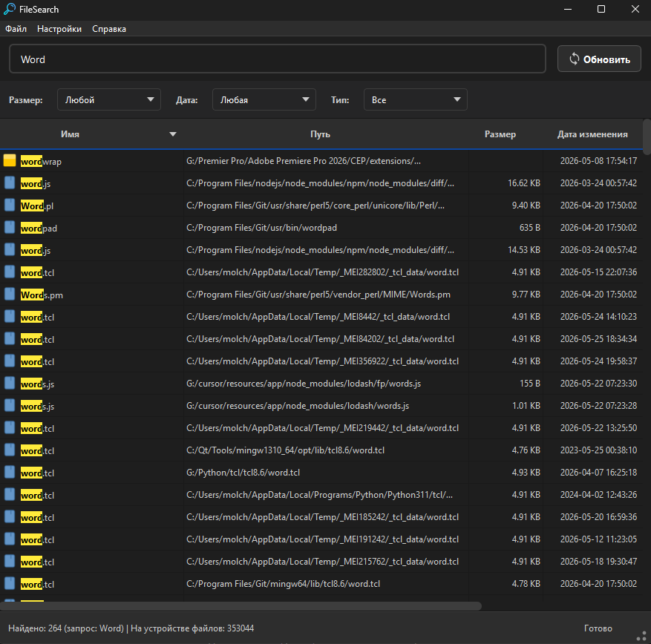Image resolution: width=651 pixels, height=644 pixels.
Task: Click in the search field containing Word
Action: pos(278,59)
